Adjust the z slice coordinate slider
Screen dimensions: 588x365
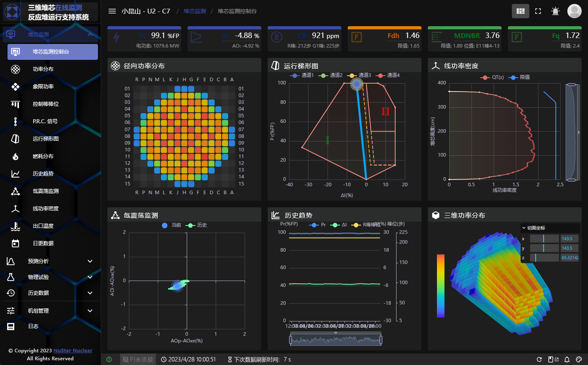pyautogui.click(x=544, y=258)
